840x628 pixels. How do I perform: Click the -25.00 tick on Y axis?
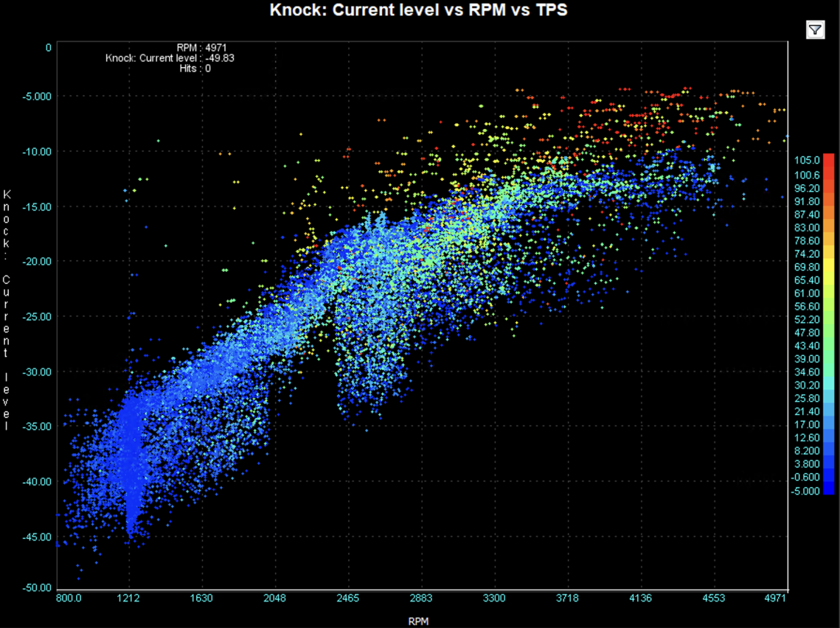(x=37, y=316)
